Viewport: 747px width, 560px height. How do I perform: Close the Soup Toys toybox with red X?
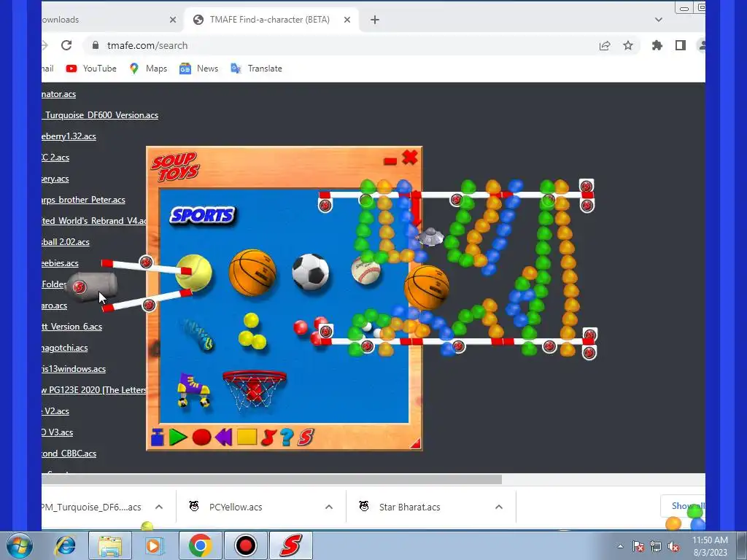tap(410, 157)
